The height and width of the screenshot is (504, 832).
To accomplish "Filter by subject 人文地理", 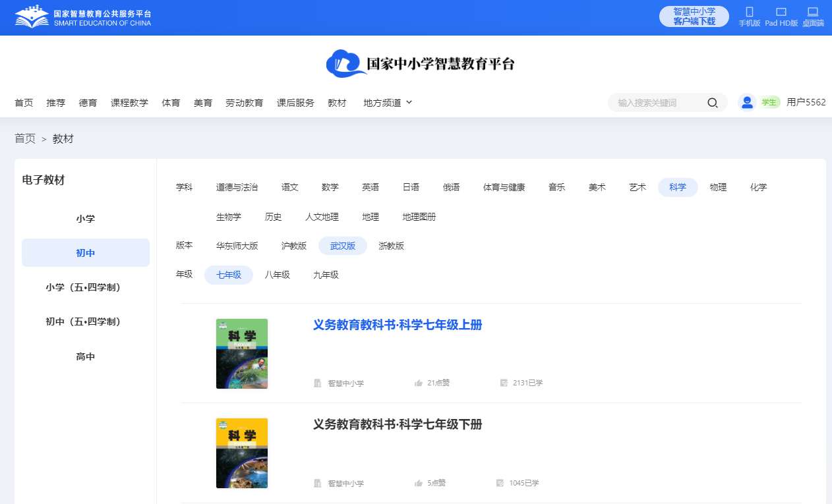I will 322,217.
